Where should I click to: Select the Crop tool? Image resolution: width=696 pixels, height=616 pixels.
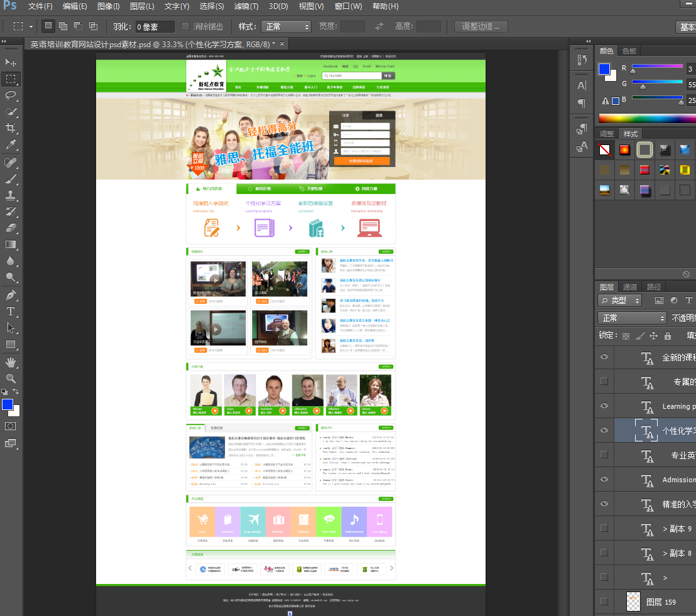pos(11,128)
